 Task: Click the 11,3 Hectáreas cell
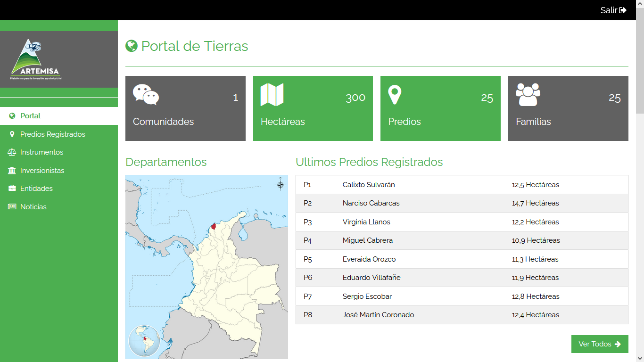(535, 259)
